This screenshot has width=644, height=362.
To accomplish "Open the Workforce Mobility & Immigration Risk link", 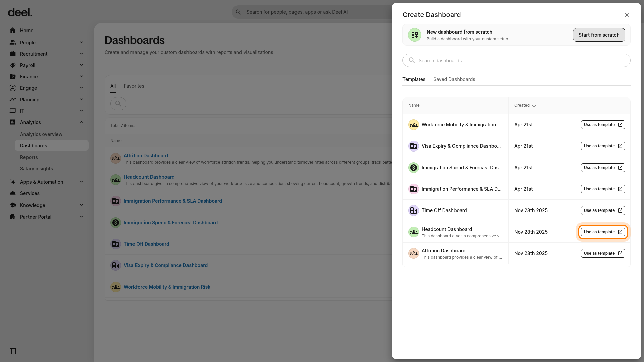I will pyautogui.click(x=167, y=287).
